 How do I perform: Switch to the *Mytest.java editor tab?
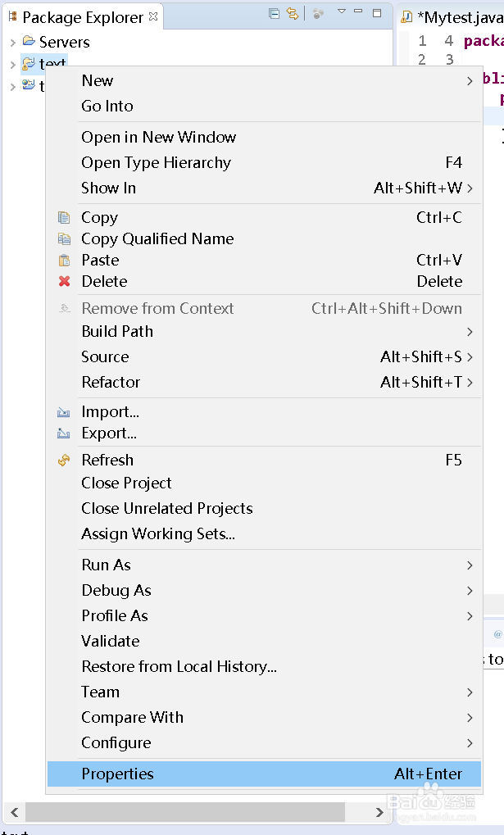pyautogui.click(x=453, y=17)
